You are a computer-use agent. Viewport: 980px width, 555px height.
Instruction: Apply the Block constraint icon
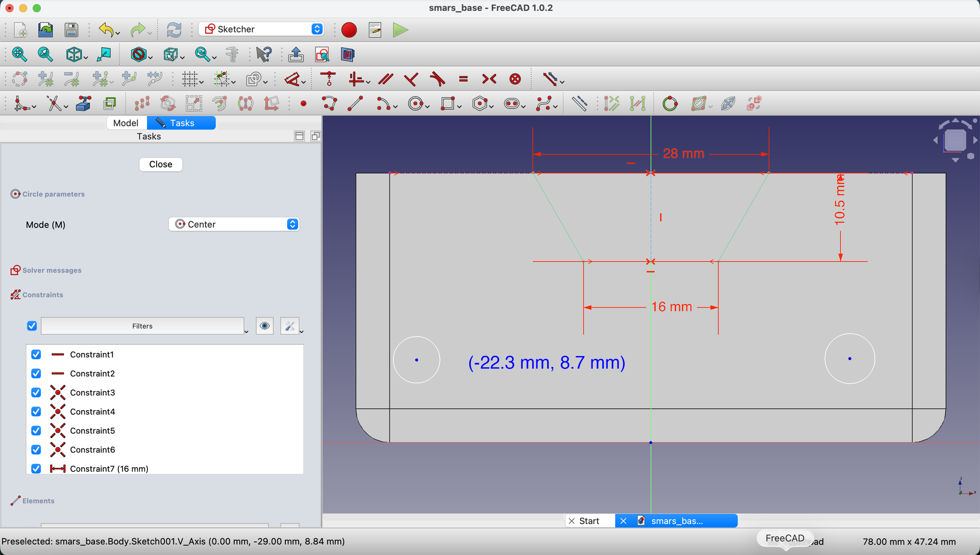[x=516, y=79]
